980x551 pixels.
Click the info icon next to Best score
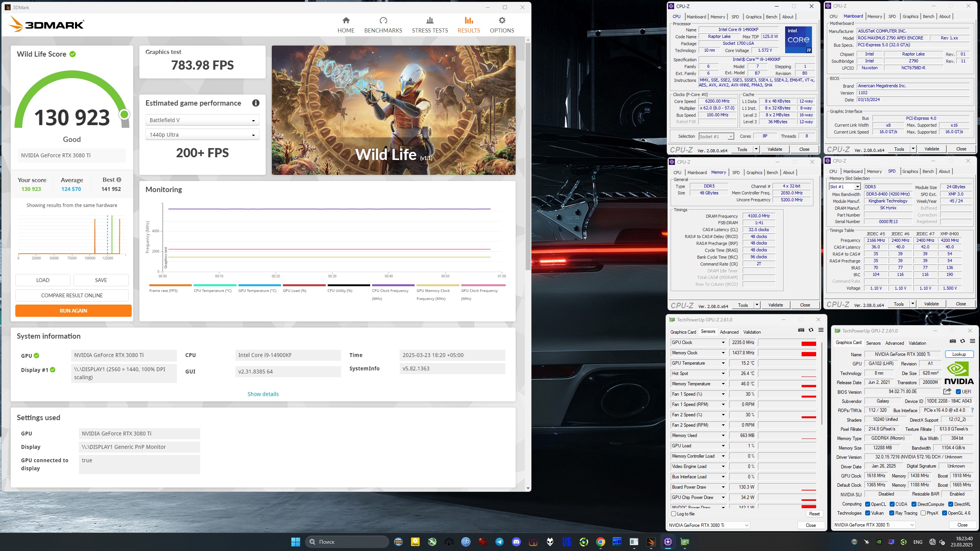click(119, 180)
